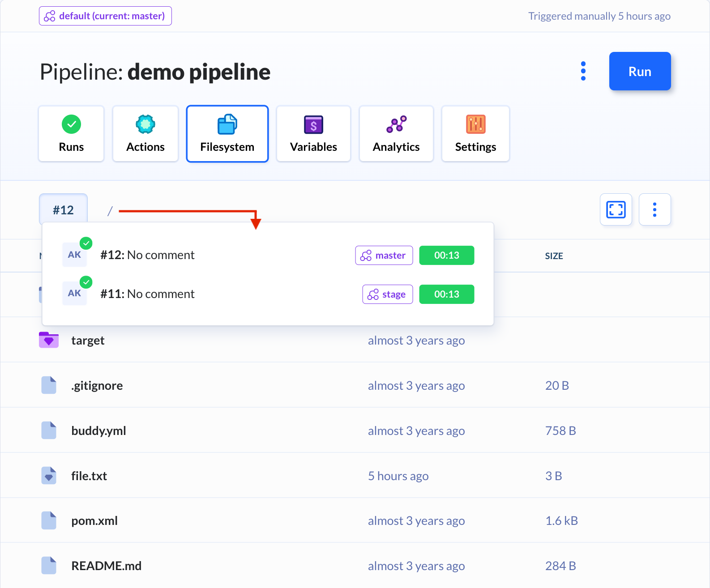
Task: Click the purple target folder icon
Action: 49,340
